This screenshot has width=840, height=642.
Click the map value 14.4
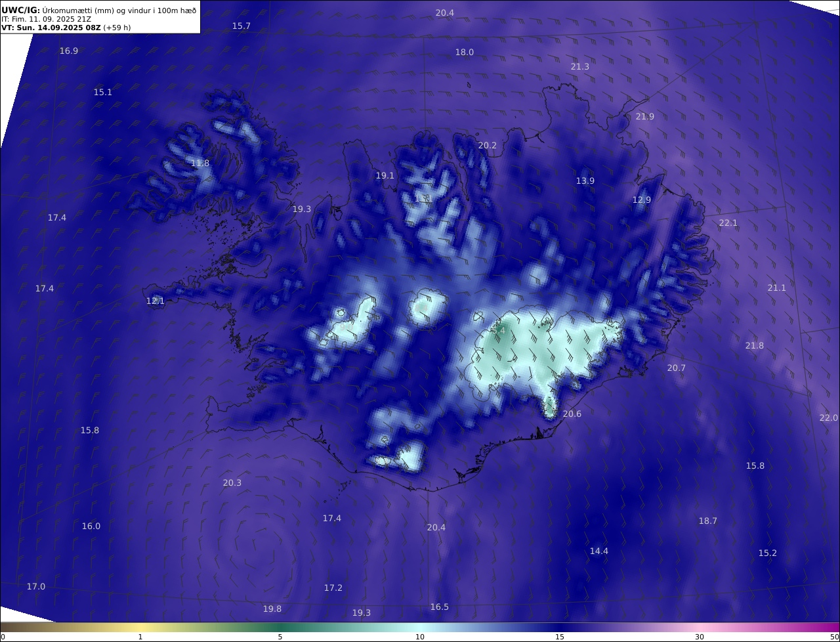[599, 551]
